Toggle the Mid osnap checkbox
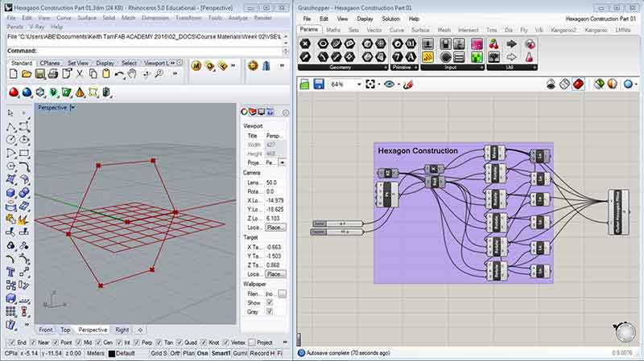This screenshot has height=361, width=644. (78, 343)
